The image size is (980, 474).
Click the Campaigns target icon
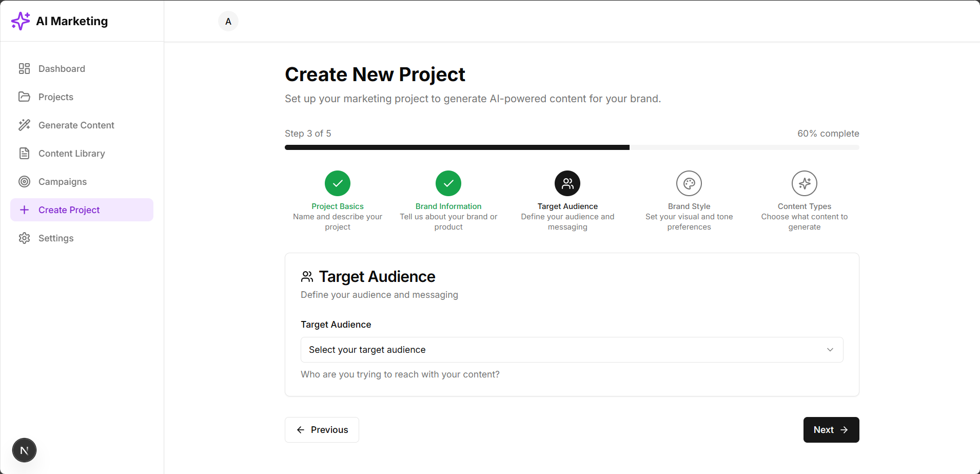click(x=24, y=182)
